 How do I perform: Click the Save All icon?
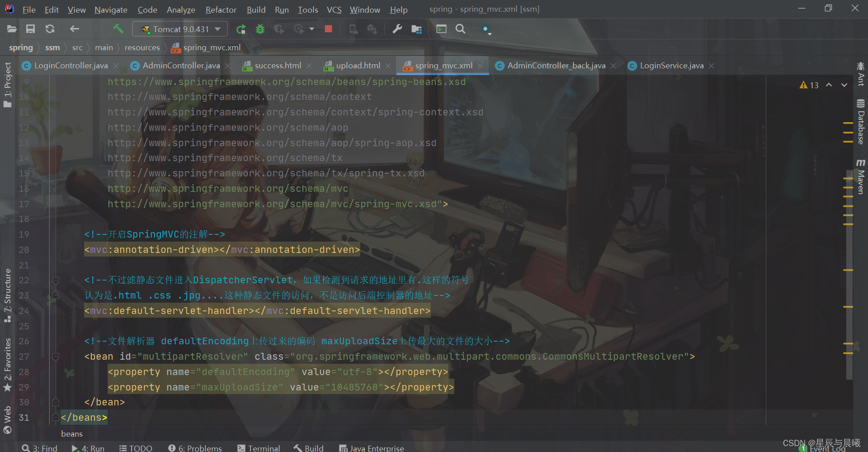coord(30,29)
